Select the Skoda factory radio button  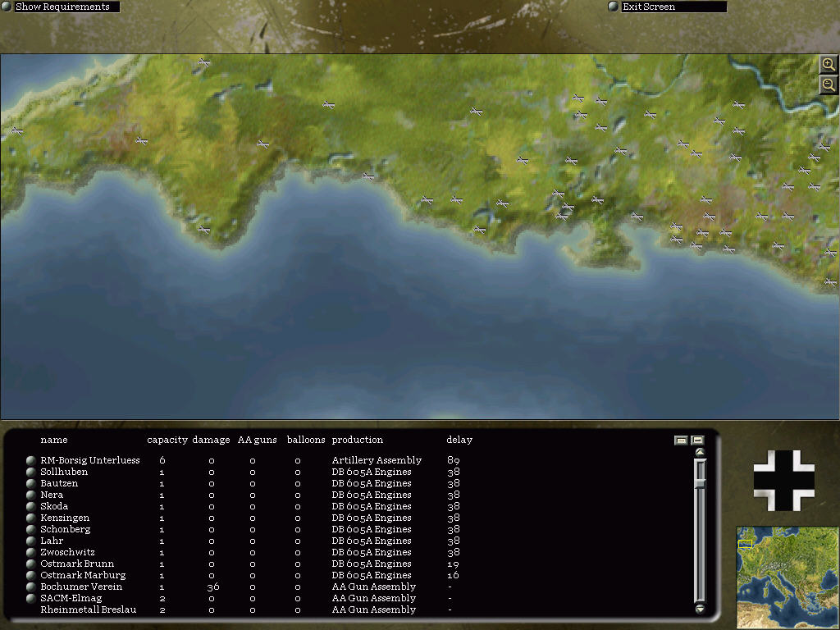point(30,506)
